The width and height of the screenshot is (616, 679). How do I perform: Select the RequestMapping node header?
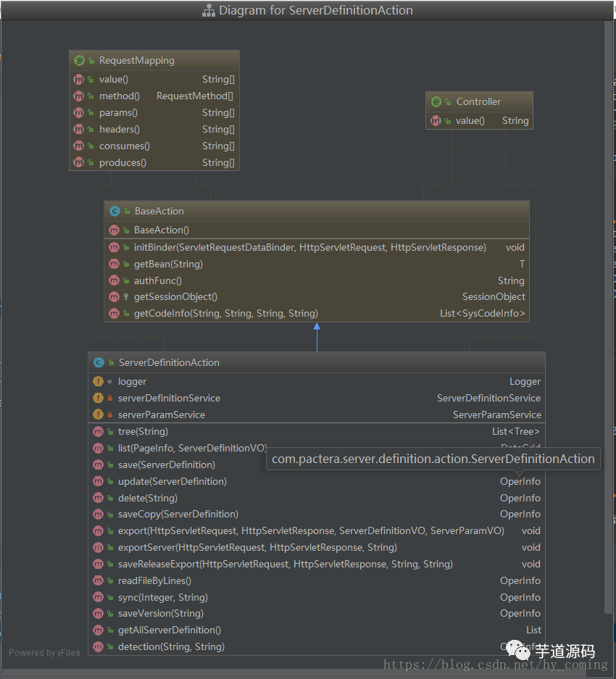coord(154,61)
